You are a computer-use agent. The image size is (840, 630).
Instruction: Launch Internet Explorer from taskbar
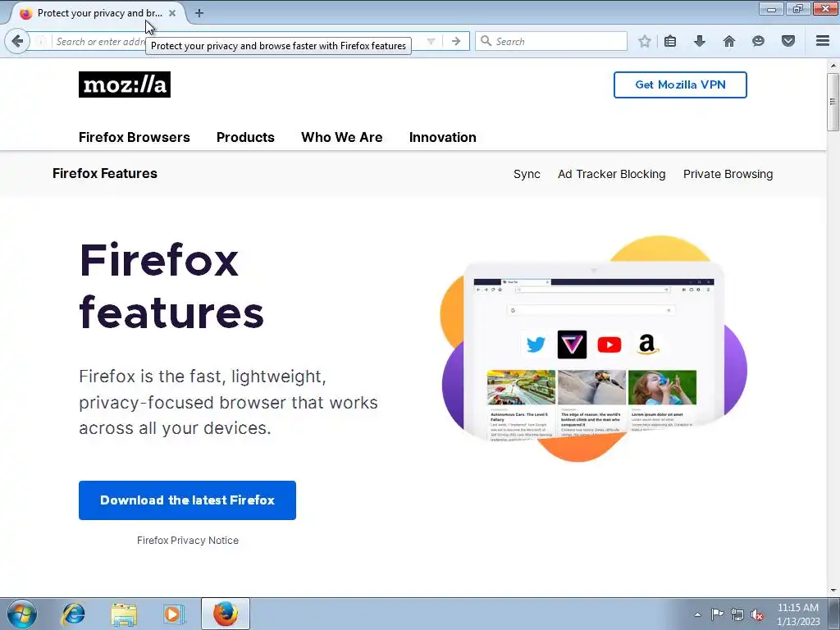(73, 614)
